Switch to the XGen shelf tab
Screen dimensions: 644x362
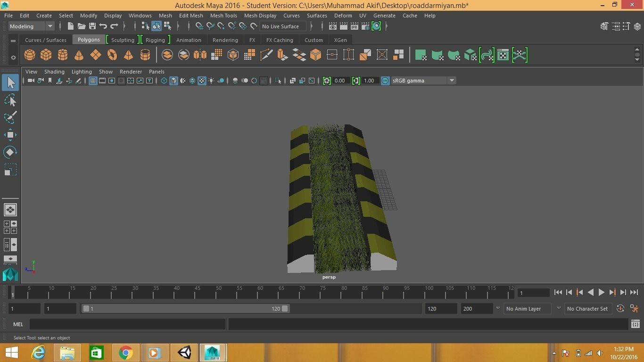coord(340,40)
